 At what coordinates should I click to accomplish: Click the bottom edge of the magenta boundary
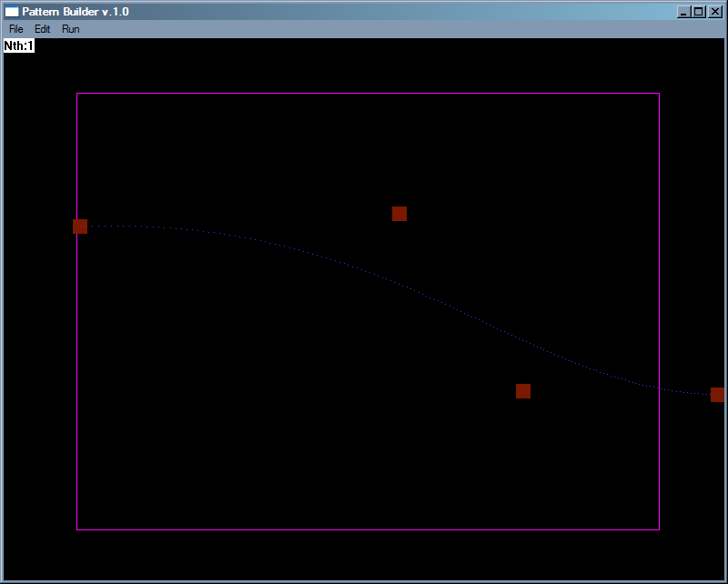[364, 528]
